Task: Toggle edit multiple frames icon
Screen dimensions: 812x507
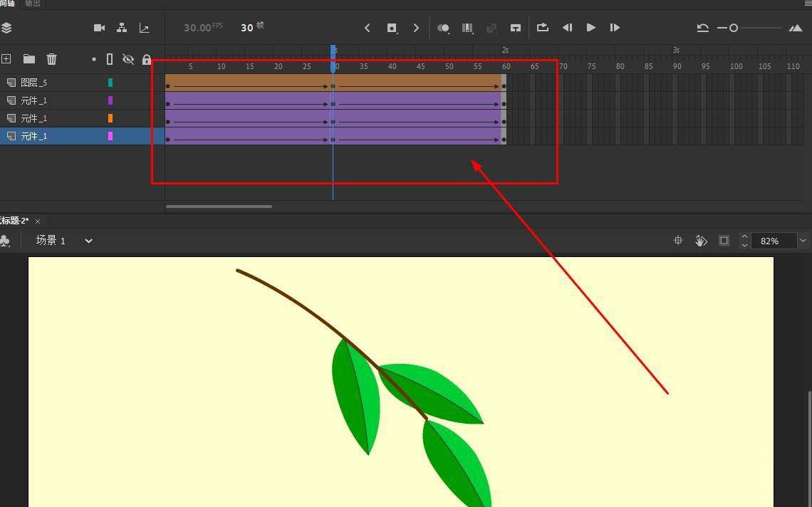Action: [x=468, y=28]
